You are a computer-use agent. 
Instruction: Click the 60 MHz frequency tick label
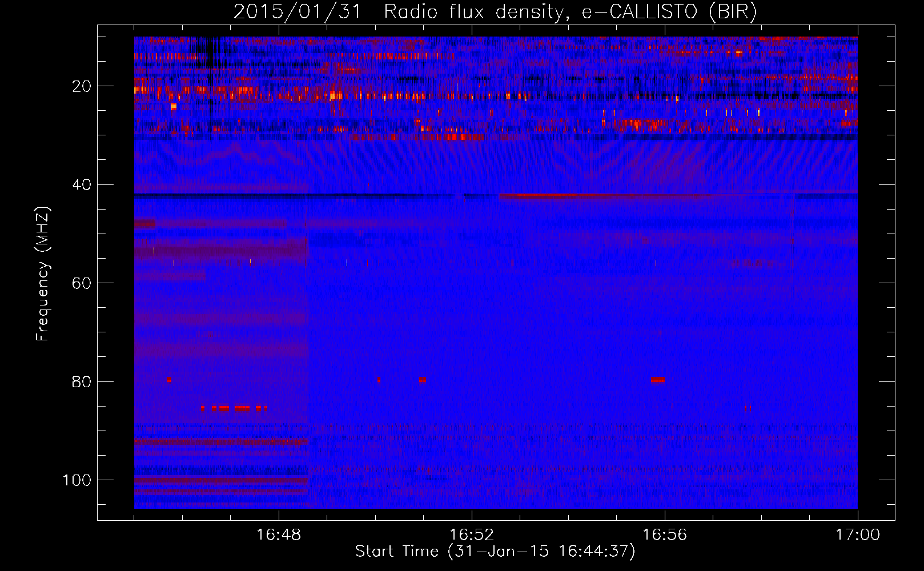pos(82,283)
